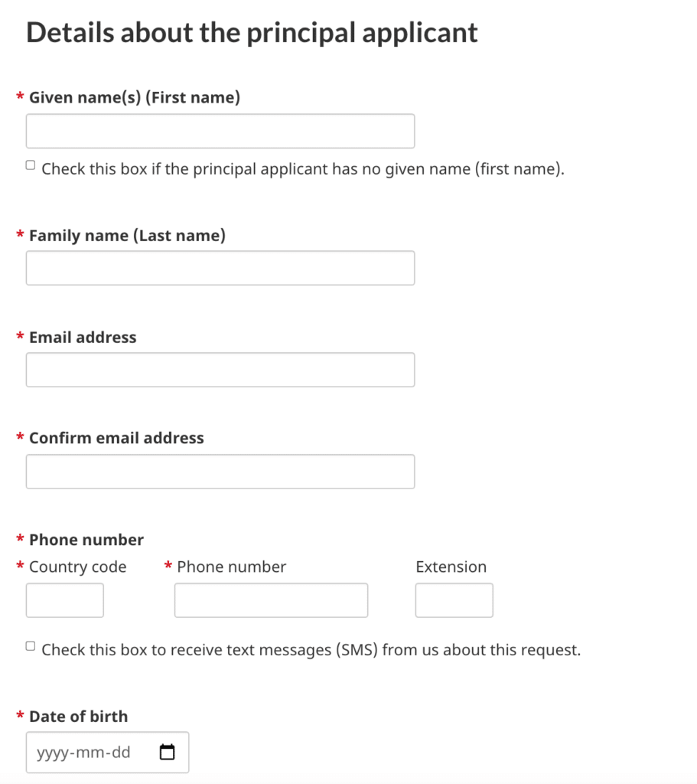Open the Date of birth calendar picker
Screen dimensions: 697x784
[x=167, y=753]
